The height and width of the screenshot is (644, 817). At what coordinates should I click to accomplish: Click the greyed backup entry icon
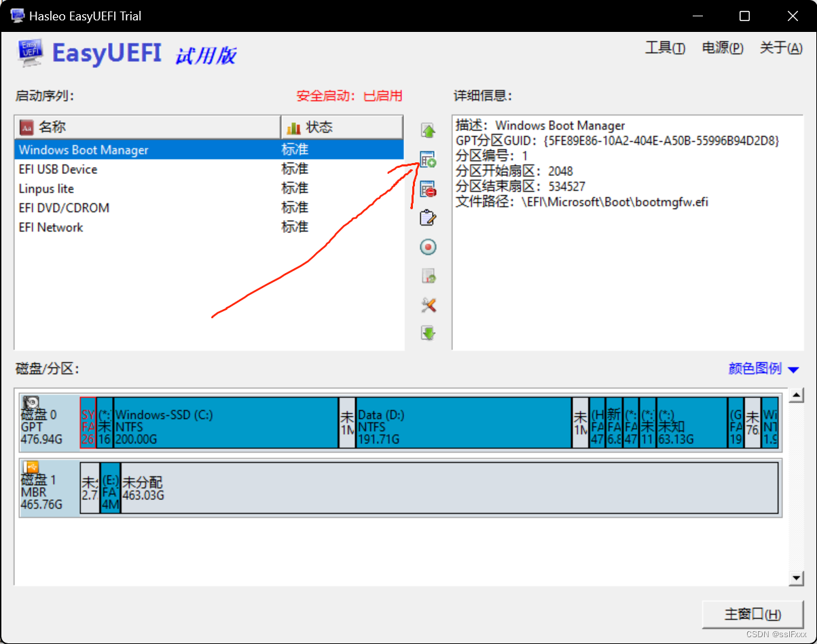pyautogui.click(x=428, y=276)
